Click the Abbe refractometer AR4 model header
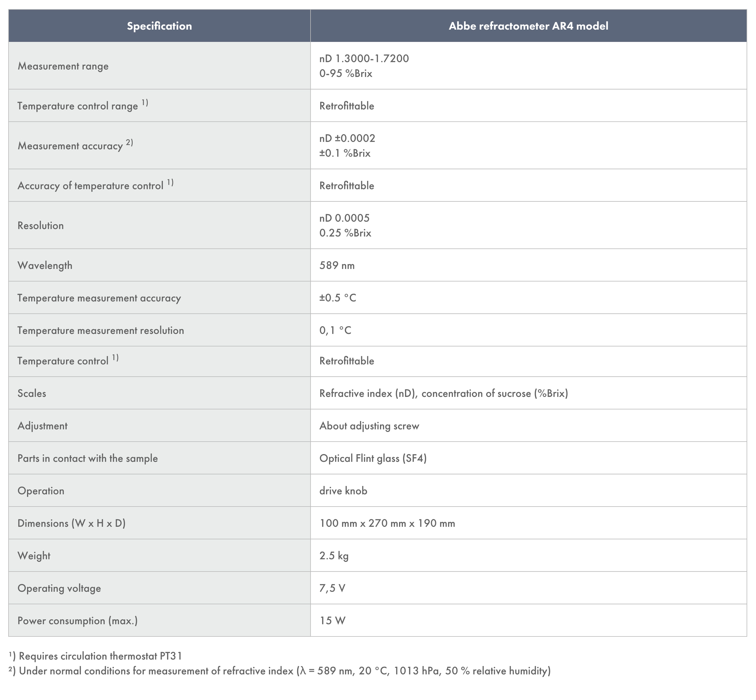This screenshot has height=700, width=756. (x=528, y=26)
